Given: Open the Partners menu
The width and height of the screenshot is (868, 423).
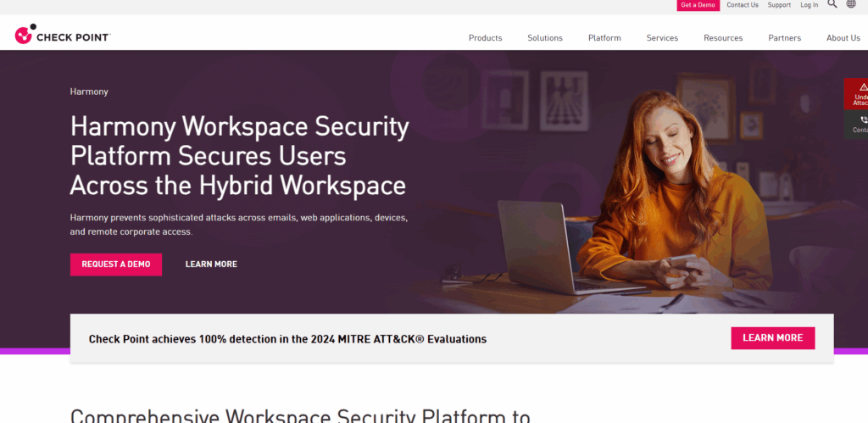Looking at the screenshot, I should click(x=784, y=38).
